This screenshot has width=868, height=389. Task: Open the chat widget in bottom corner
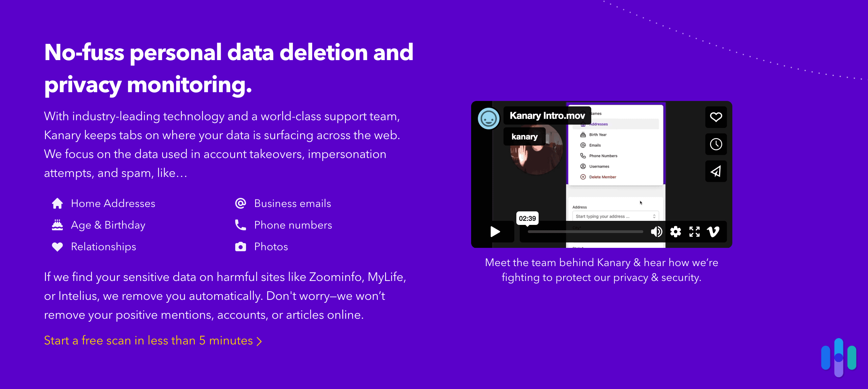point(838,357)
